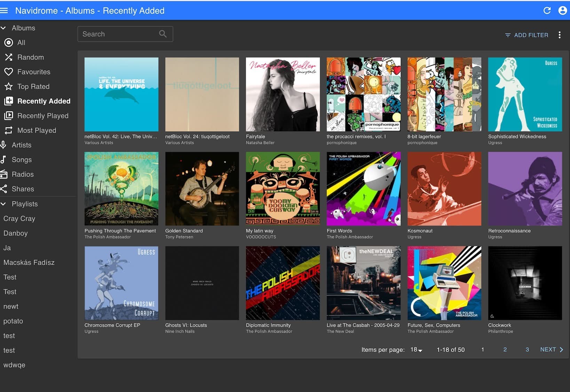
Task: Open the Retroconnaissance album cover
Action: 525,189
